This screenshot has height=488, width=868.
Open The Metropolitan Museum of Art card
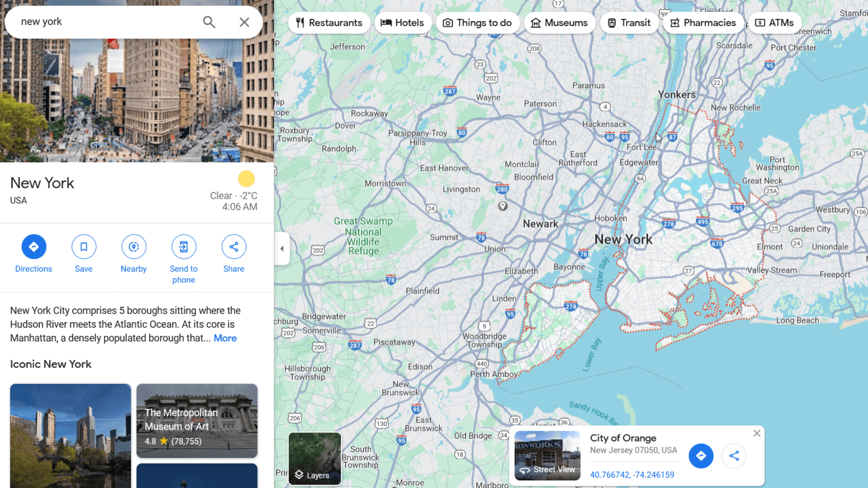click(197, 421)
